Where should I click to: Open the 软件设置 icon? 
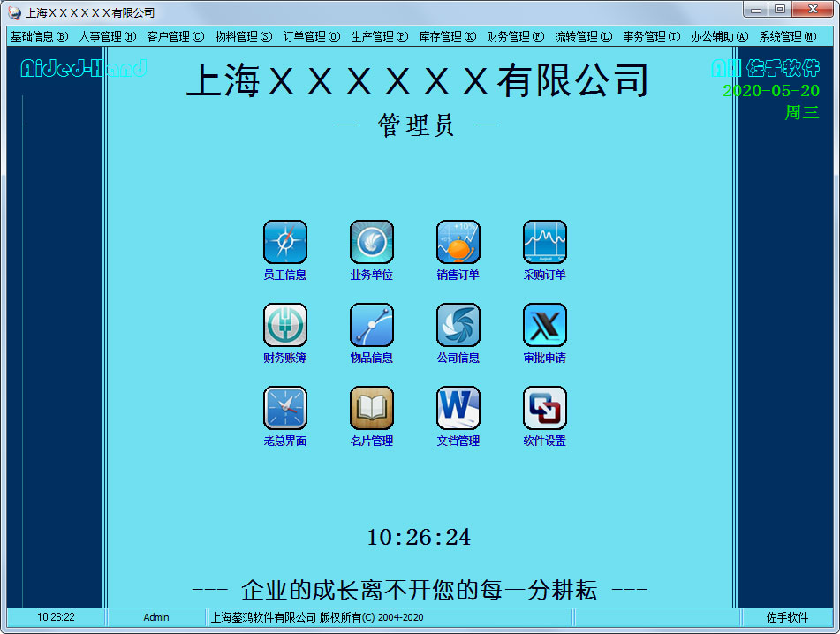coord(545,408)
